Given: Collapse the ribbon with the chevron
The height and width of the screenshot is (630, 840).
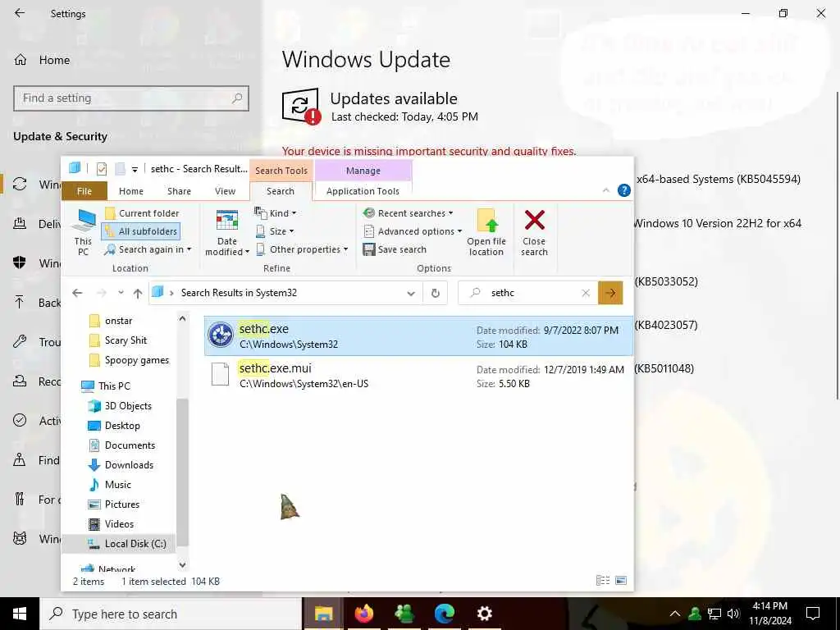Looking at the screenshot, I should coord(606,190).
